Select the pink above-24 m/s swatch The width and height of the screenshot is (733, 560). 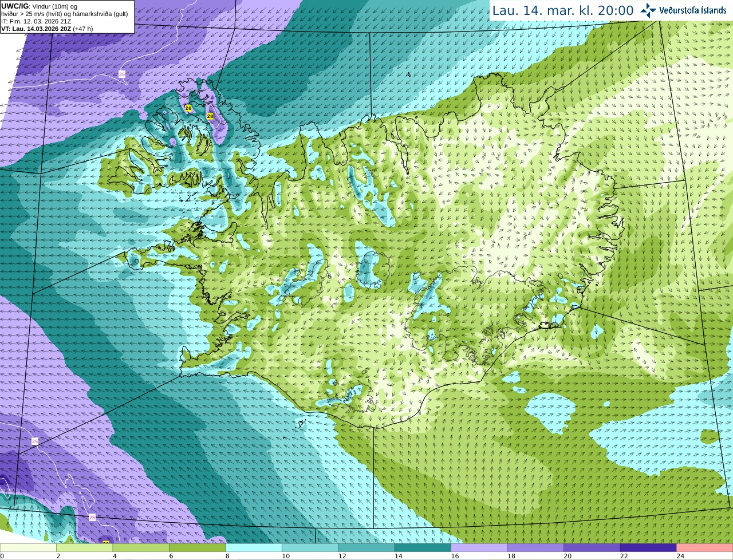[x=704, y=547]
